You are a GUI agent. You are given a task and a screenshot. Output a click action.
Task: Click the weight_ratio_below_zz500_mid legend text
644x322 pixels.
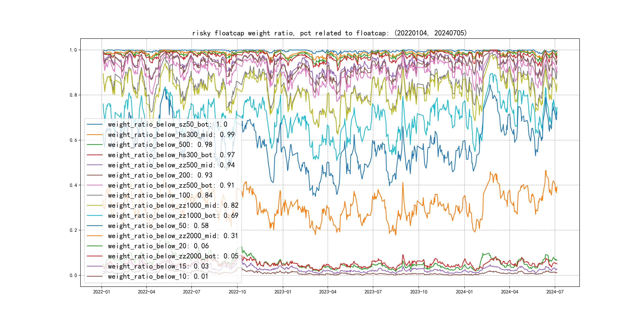tap(171, 165)
